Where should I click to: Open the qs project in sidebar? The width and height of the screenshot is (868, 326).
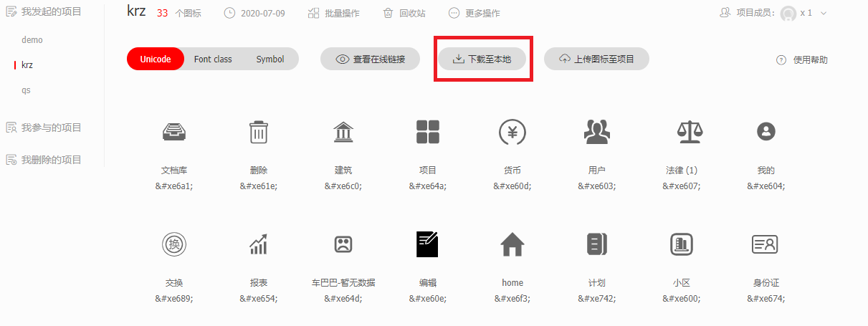click(x=26, y=90)
